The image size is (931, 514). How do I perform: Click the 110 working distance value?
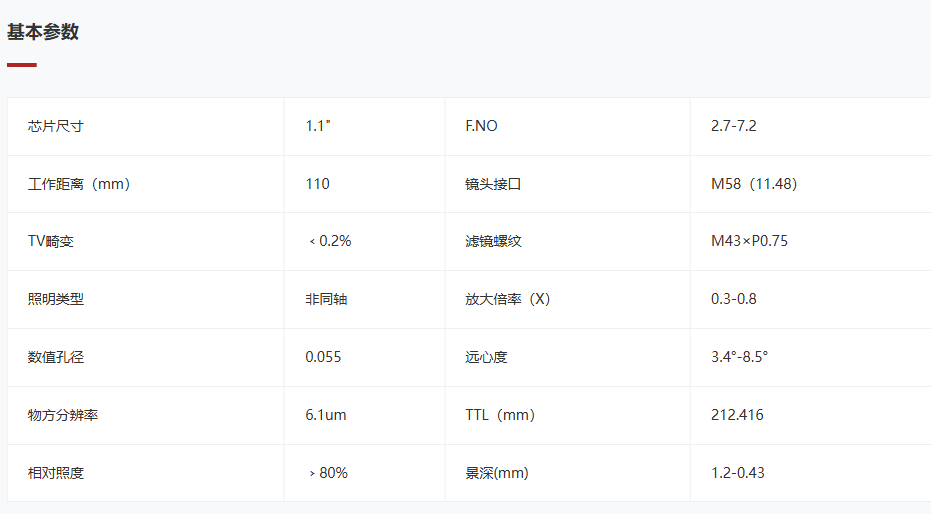[x=318, y=184]
